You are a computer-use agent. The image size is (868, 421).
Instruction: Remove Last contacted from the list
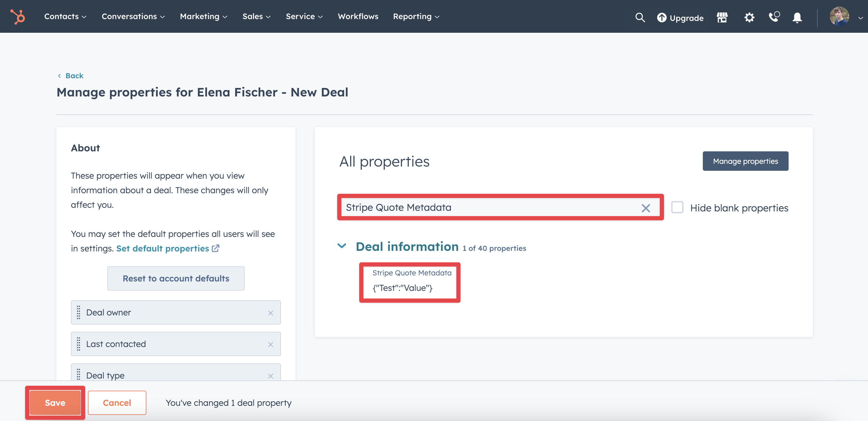point(270,345)
